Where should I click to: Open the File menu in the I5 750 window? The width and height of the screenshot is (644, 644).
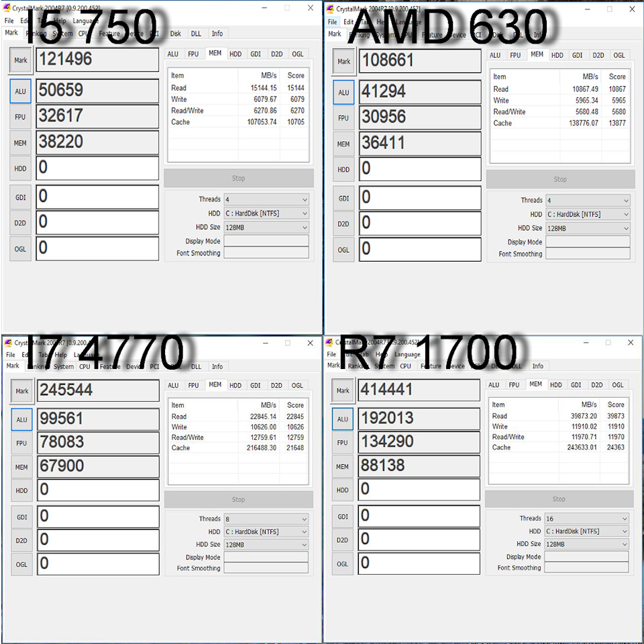point(9,21)
